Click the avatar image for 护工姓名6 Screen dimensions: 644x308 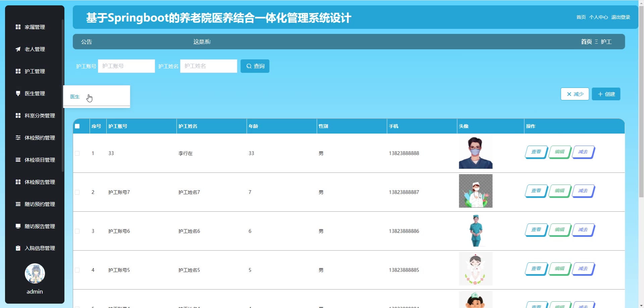pyautogui.click(x=476, y=230)
